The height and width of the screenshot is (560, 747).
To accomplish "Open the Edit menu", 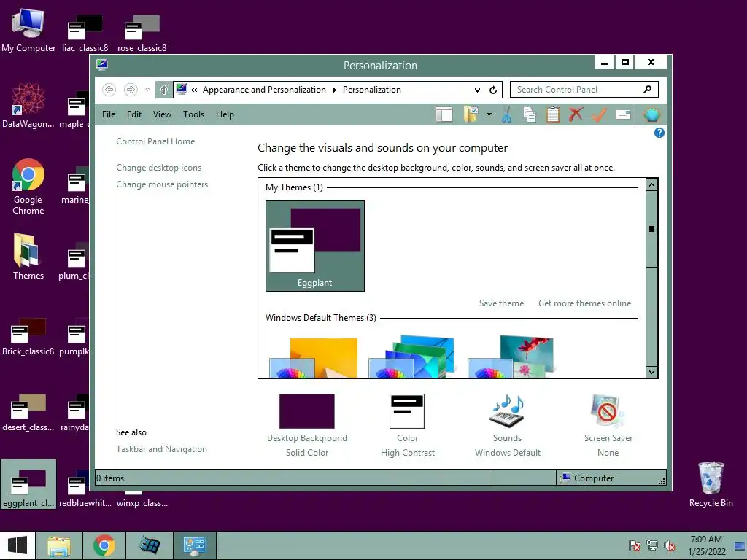I will pos(134,114).
